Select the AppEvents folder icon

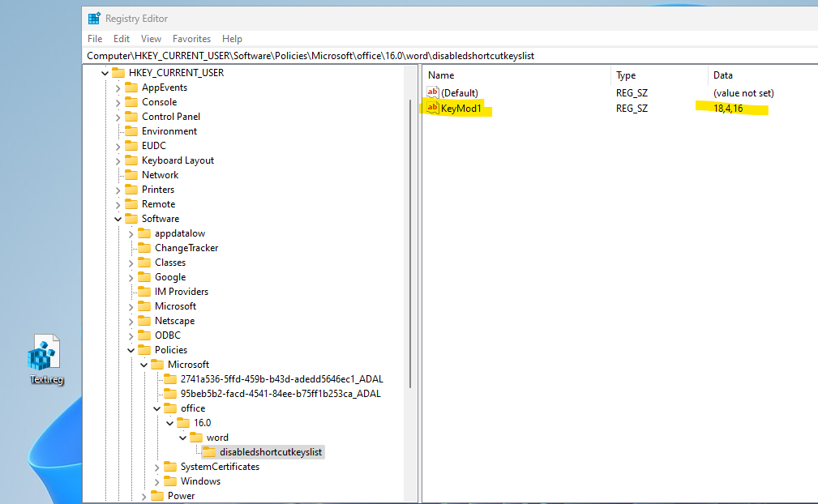pos(131,87)
